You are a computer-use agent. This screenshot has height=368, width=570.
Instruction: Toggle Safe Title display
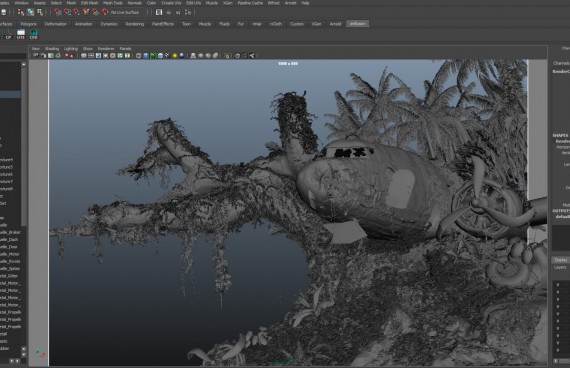[x=127, y=56]
